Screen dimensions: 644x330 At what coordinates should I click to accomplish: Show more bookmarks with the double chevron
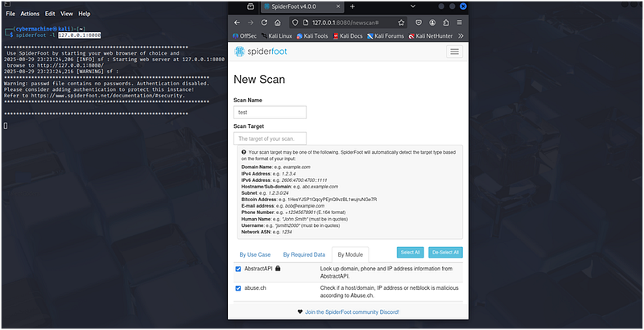point(460,35)
